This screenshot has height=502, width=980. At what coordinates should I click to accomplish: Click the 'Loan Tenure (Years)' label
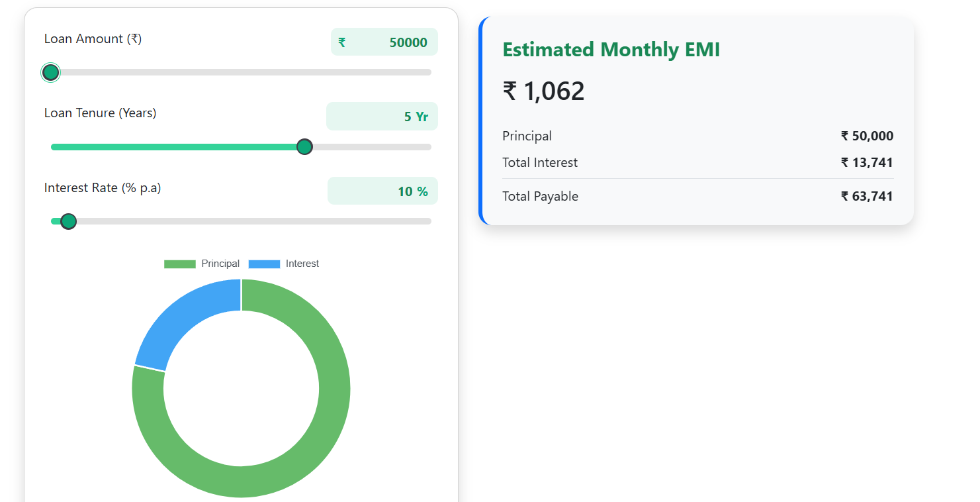point(101,113)
